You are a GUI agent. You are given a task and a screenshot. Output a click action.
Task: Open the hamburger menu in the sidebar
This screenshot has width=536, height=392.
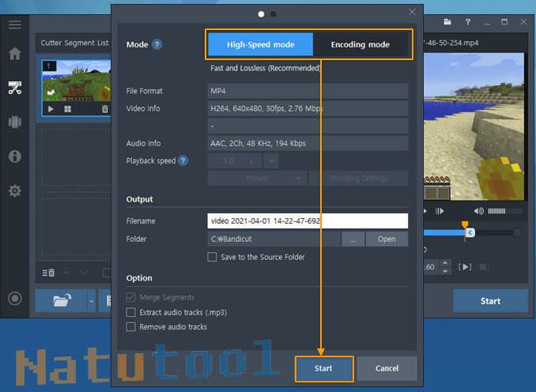14,24
